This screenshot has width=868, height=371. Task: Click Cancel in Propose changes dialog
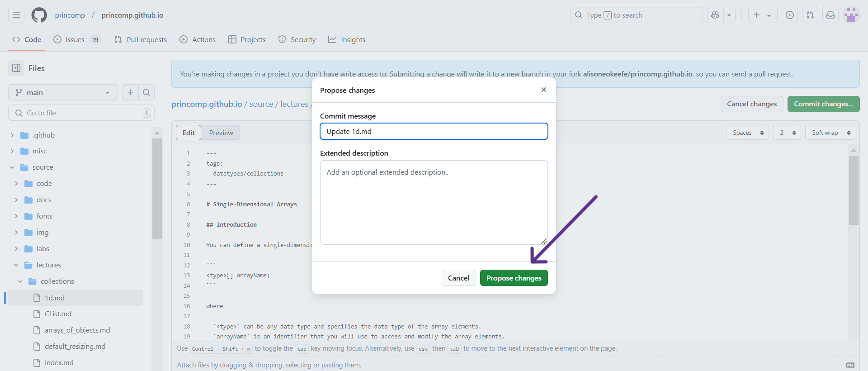coord(458,278)
